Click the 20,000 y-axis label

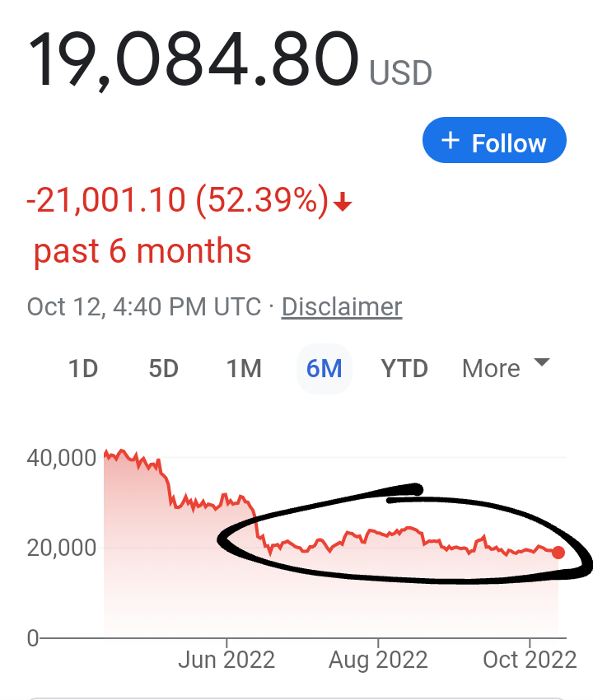pos(62,548)
